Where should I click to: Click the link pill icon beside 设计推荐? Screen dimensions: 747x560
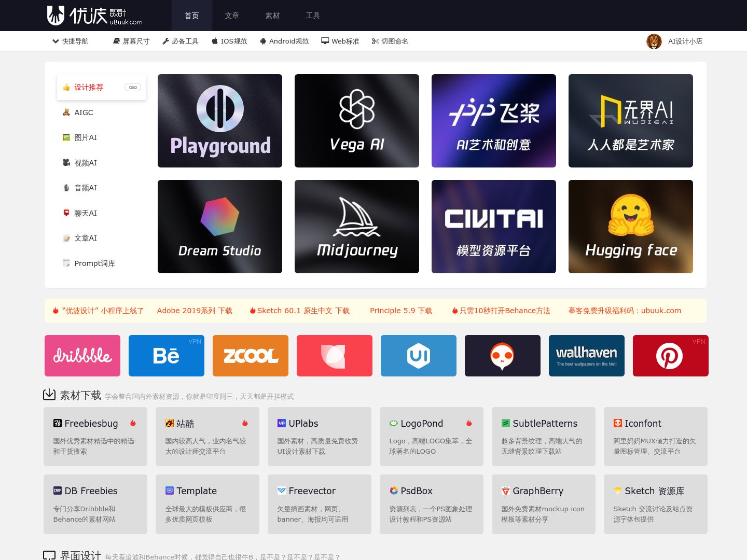point(133,87)
